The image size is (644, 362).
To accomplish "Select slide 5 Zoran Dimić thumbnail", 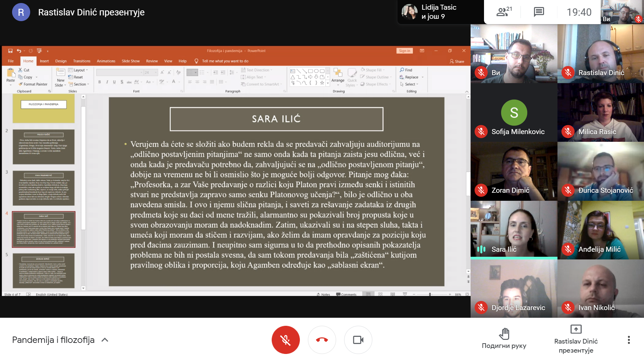I will 44,271.
